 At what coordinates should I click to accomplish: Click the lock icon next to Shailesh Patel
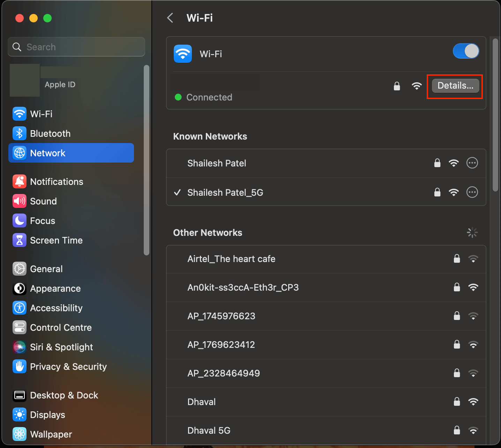click(x=437, y=163)
